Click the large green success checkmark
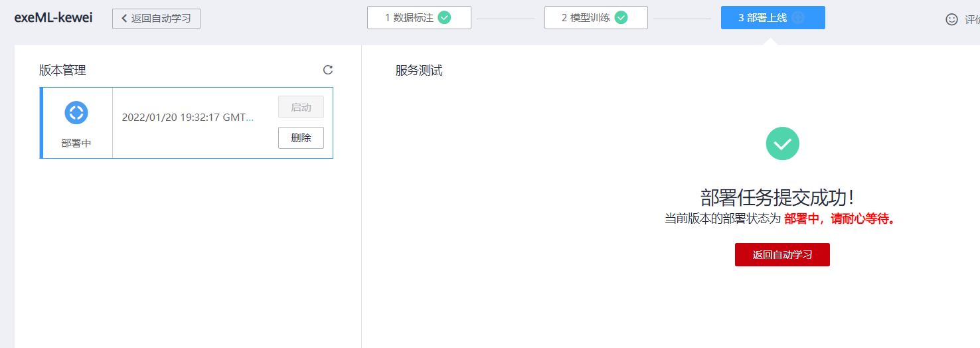This screenshot has height=348, width=980. (x=783, y=143)
